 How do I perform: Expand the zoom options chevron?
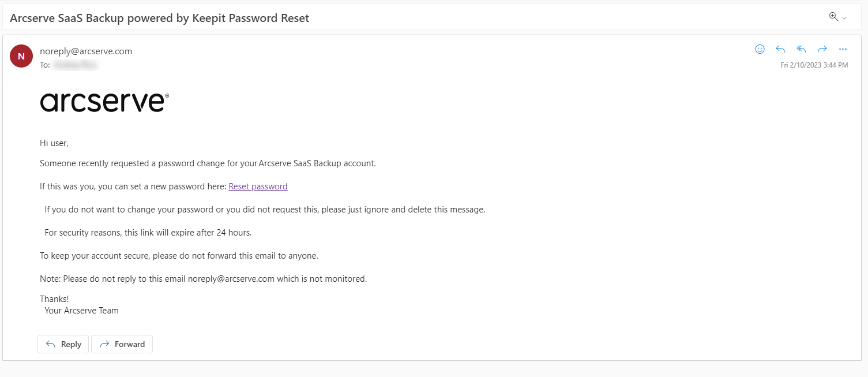click(844, 18)
